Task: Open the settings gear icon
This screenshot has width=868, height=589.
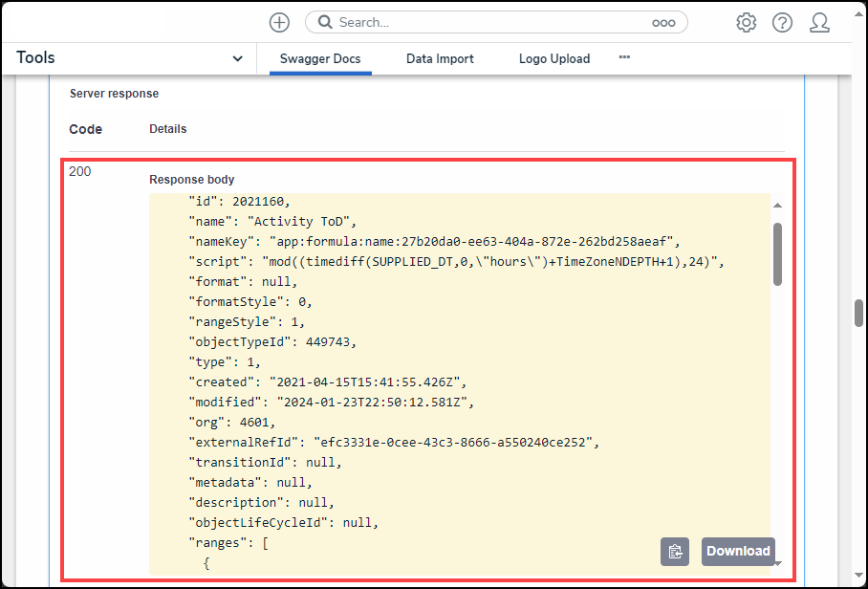Action: tap(746, 22)
